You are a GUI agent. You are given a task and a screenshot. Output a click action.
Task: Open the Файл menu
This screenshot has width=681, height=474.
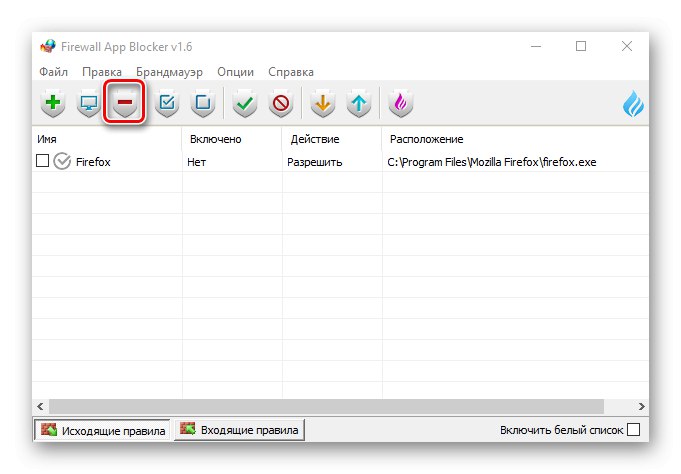coord(53,72)
